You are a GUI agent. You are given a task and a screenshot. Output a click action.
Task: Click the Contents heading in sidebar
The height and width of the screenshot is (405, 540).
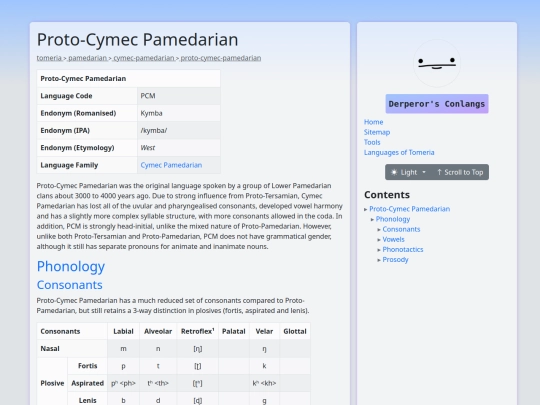click(387, 195)
